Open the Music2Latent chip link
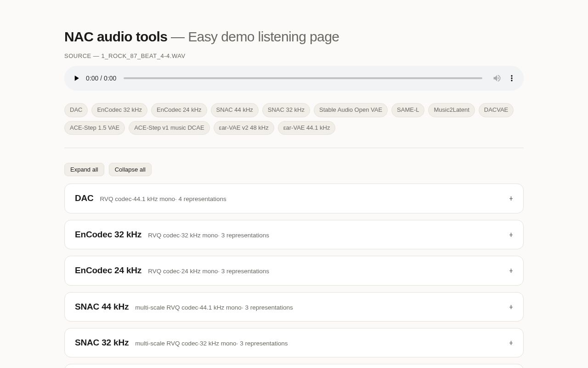588x368 pixels. coord(452,110)
